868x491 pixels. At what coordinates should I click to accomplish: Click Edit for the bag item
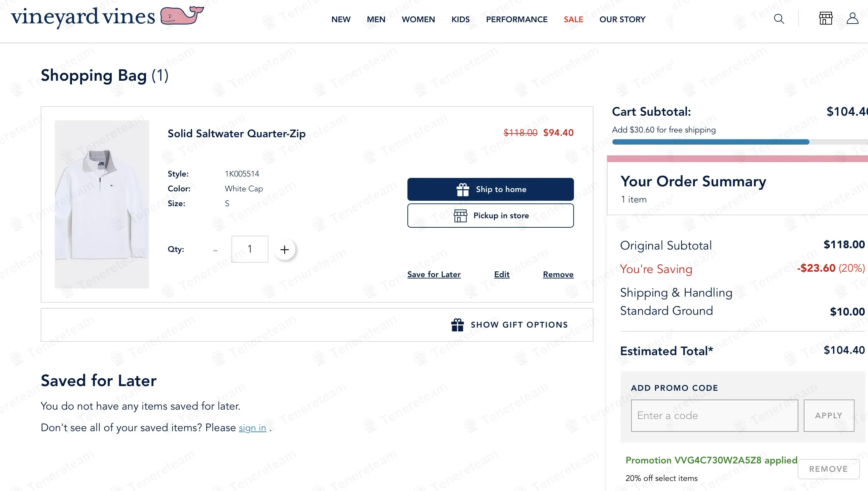pyautogui.click(x=502, y=274)
